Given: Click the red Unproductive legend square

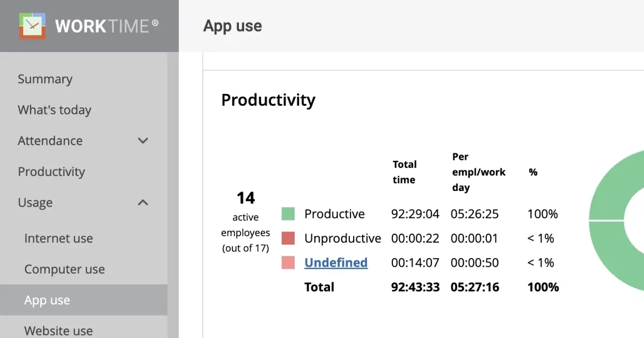Looking at the screenshot, I should [288, 238].
